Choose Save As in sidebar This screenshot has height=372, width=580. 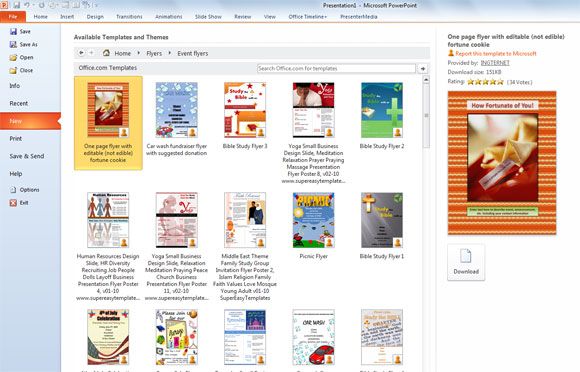pos(23,44)
